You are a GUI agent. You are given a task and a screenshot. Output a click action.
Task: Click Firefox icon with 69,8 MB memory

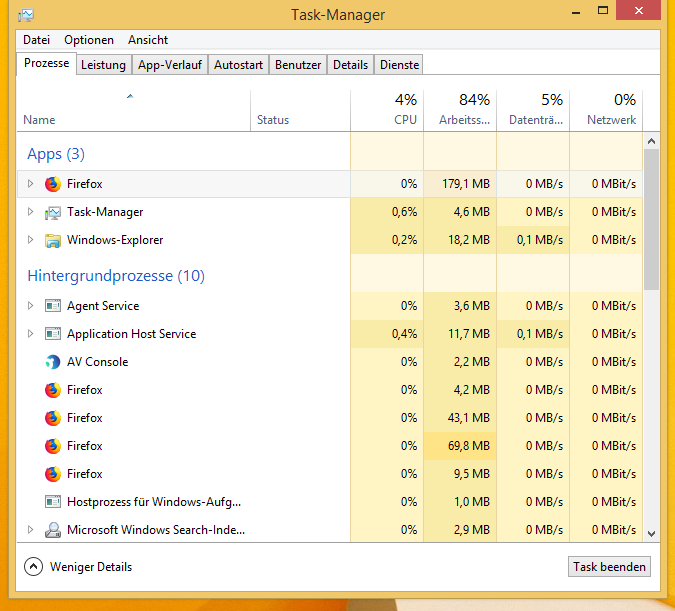[53, 446]
